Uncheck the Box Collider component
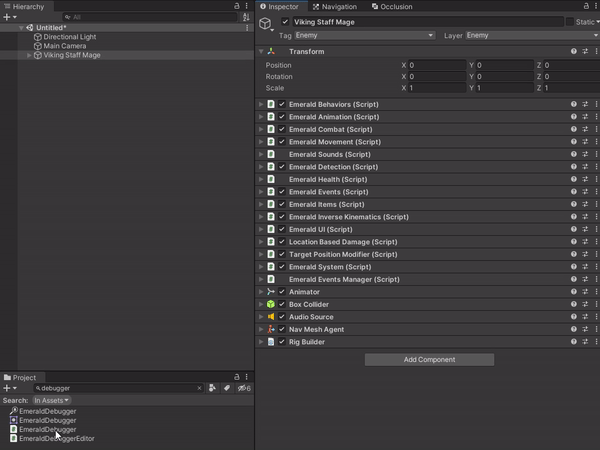This screenshot has width=600, height=450. tap(282, 304)
